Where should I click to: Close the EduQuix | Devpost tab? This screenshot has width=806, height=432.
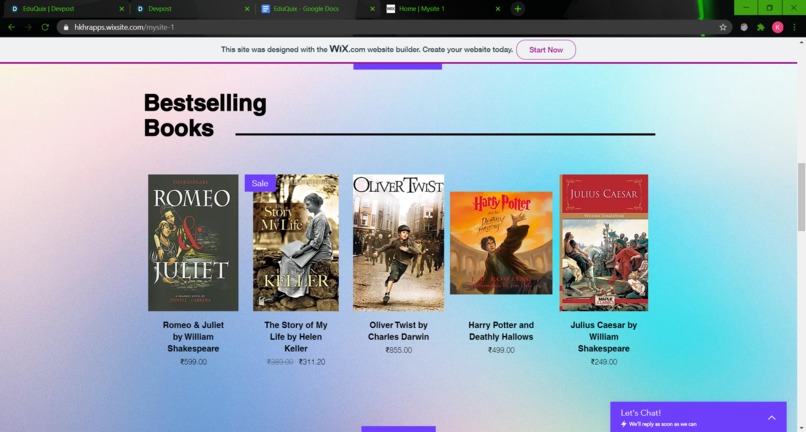tap(122, 9)
